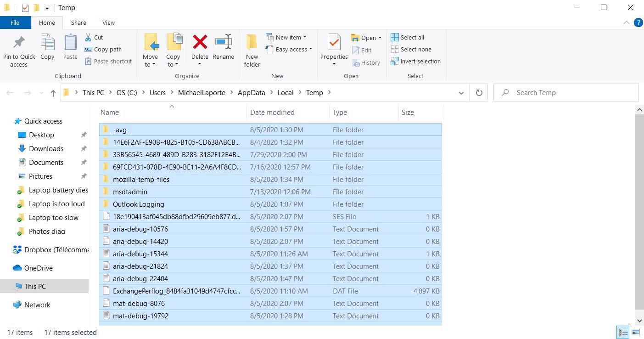This screenshot has height=339, width=644.
Task: Click the red Delete icon in ribbon
Action: coord(200,42)
